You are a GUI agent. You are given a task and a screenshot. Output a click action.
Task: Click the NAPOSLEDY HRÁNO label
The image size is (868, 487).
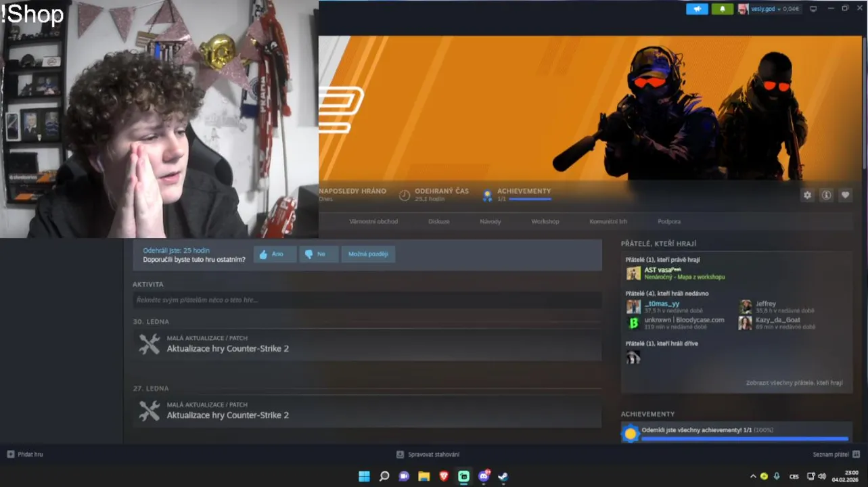(352, 191)
